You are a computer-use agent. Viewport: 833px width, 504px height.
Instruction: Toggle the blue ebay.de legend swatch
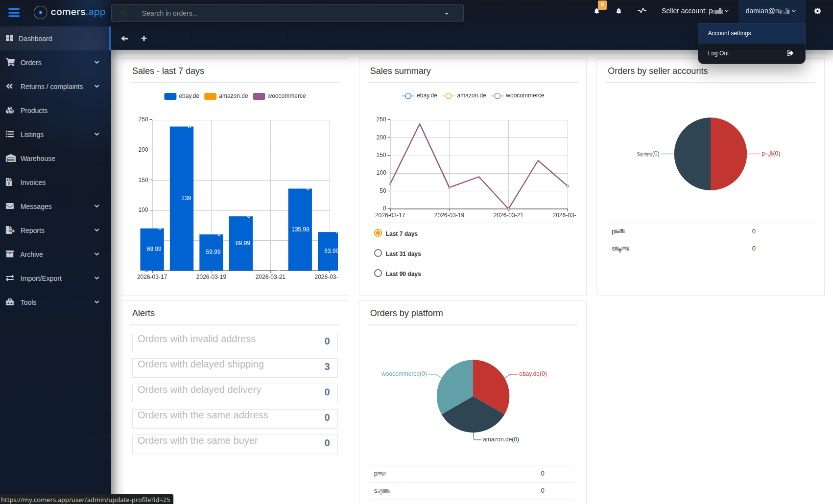coord(170,96)
